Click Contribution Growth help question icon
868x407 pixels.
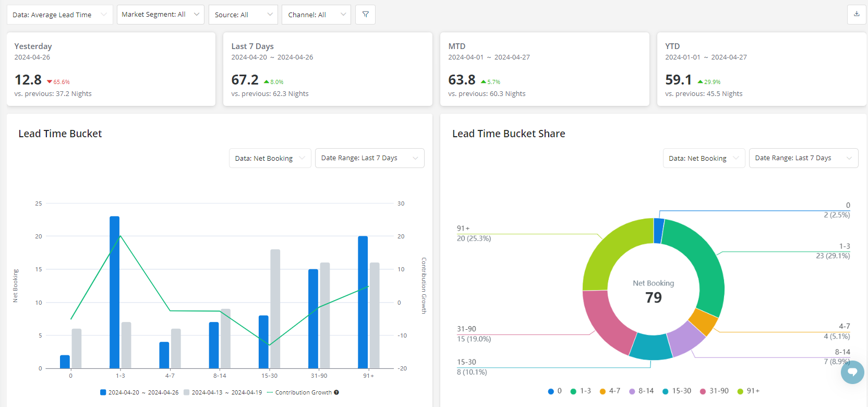tap(336, 392)
